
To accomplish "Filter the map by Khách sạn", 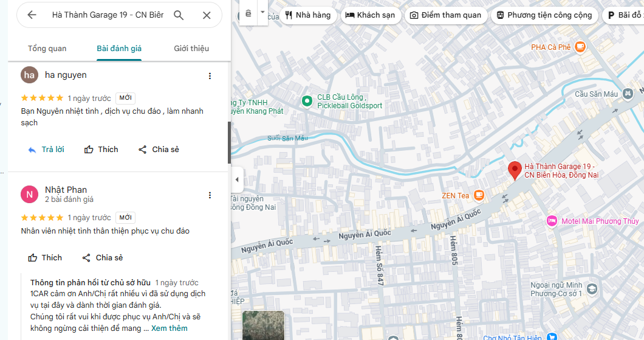I will point(371,15).
